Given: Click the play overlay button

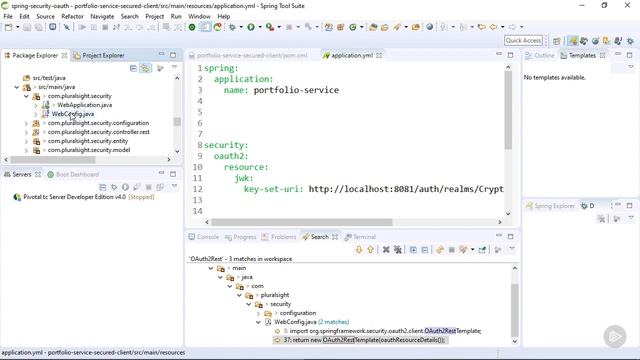Looking at the screenshot, I should coord(615,336).
